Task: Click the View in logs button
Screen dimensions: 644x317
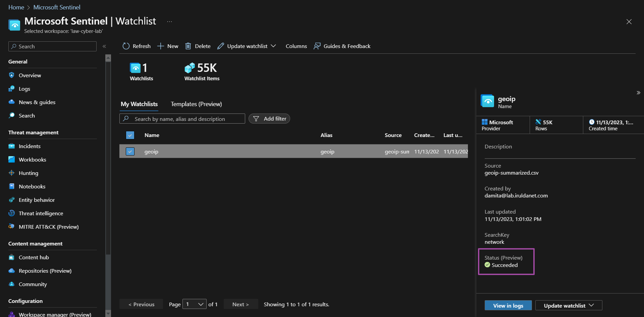Action: pos(508,306)
